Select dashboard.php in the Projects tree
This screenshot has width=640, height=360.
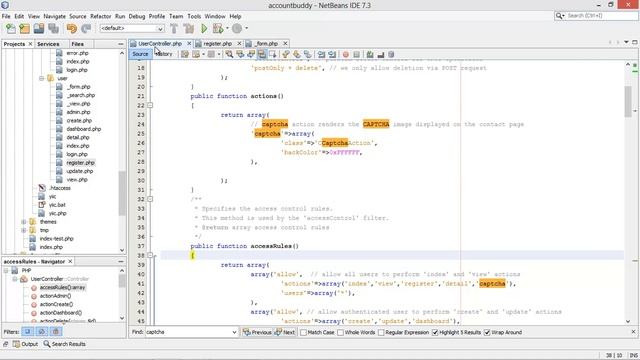[x=84, y=129]
